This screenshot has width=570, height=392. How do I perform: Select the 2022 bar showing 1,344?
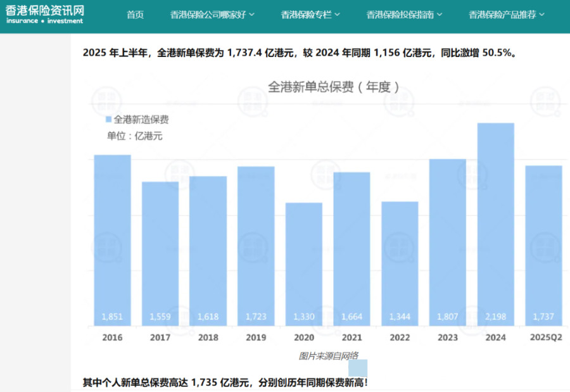pos(400,263)
